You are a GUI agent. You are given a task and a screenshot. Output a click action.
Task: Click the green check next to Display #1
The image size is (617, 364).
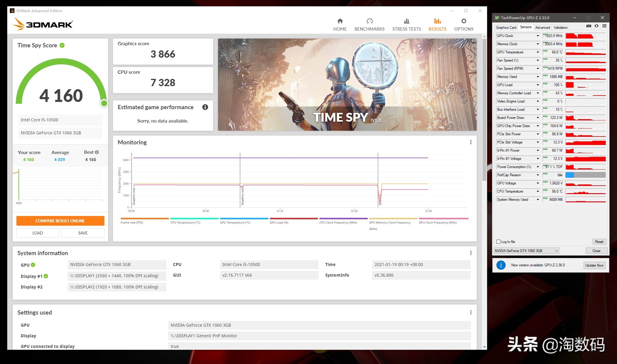coord(46,276)
